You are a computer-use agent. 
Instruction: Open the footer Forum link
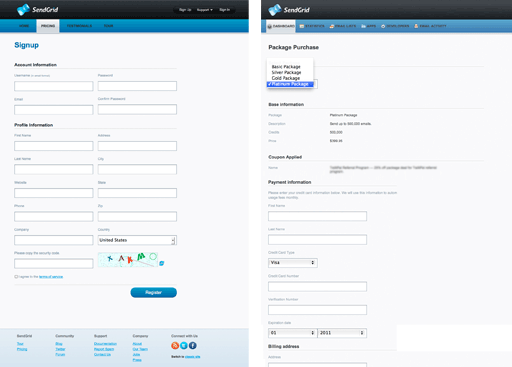point(60,354)
